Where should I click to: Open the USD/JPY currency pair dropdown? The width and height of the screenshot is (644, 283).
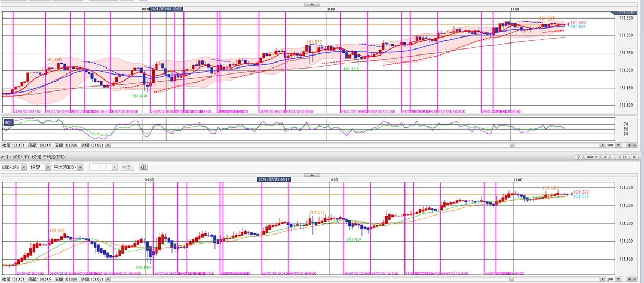23,167
